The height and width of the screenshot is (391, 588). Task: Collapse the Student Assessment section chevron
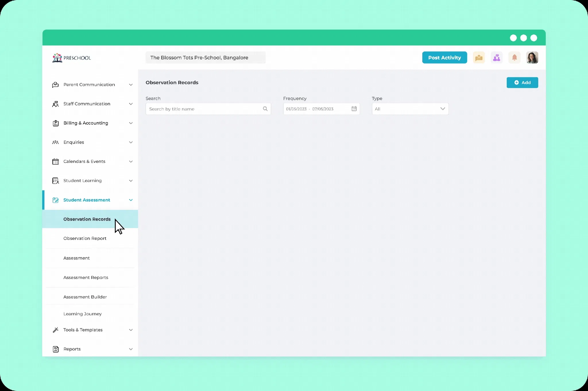click(x=131, y=200)
